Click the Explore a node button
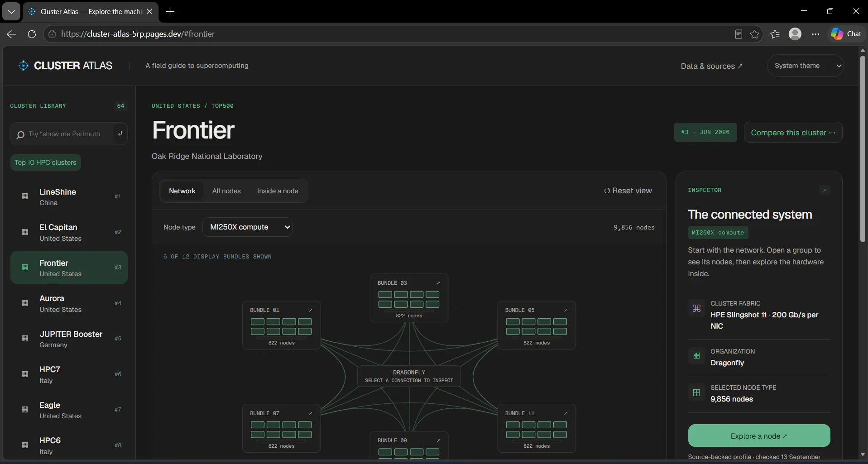 pos(759,436)
